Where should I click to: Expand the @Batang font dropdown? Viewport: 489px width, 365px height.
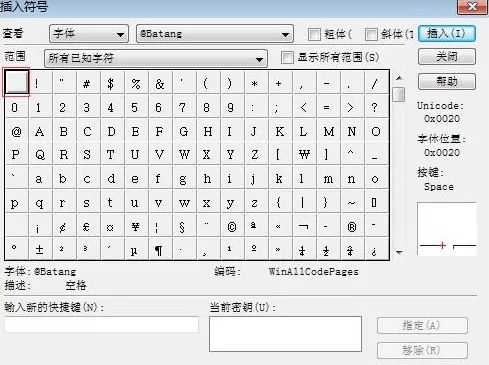215,34
